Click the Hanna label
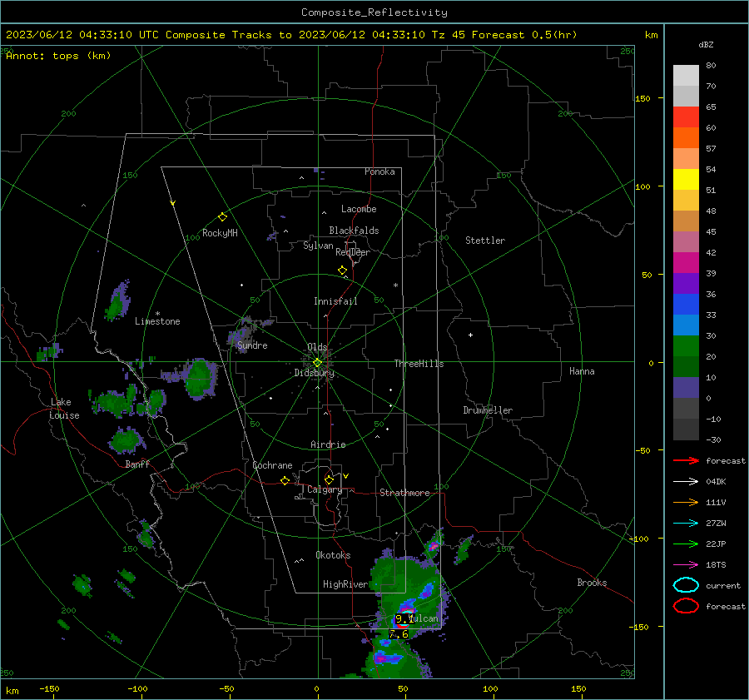The image size is (749, 700). pyautogui.click(x=582, y=371)
